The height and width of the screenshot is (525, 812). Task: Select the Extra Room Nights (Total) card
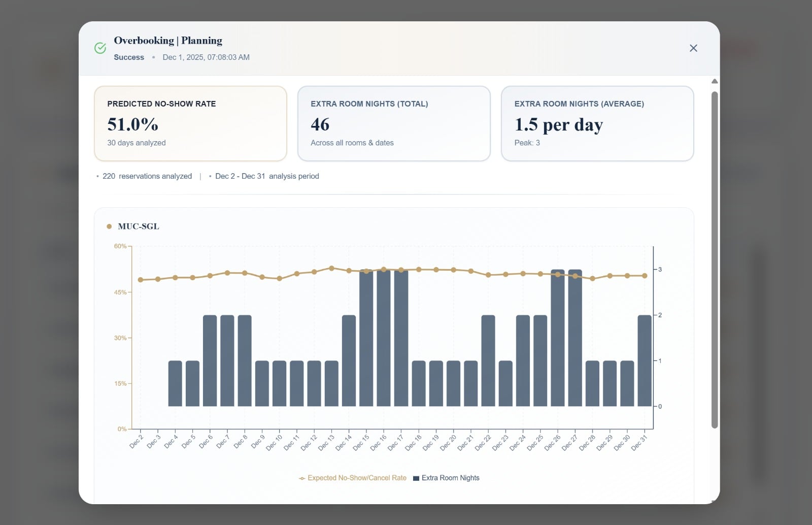[394, 123]
